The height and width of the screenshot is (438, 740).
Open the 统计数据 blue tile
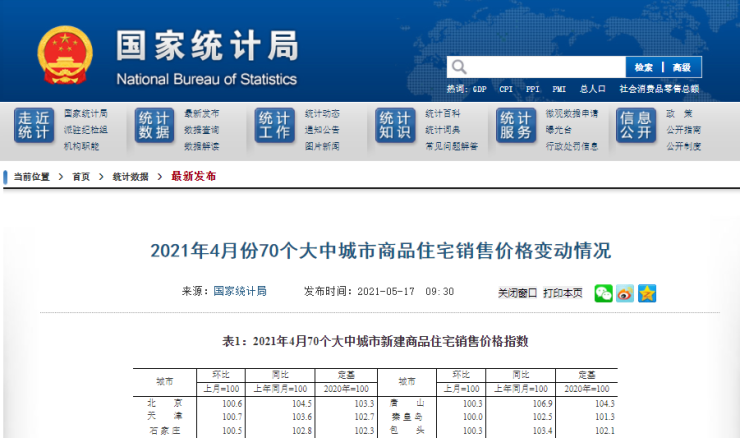tap(154, 125)
